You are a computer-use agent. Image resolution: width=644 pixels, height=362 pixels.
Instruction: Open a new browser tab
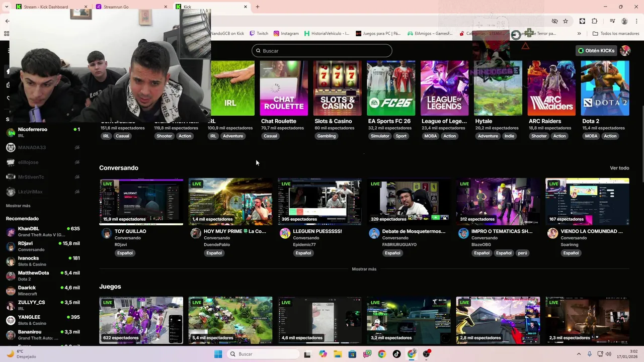(258, 7)
